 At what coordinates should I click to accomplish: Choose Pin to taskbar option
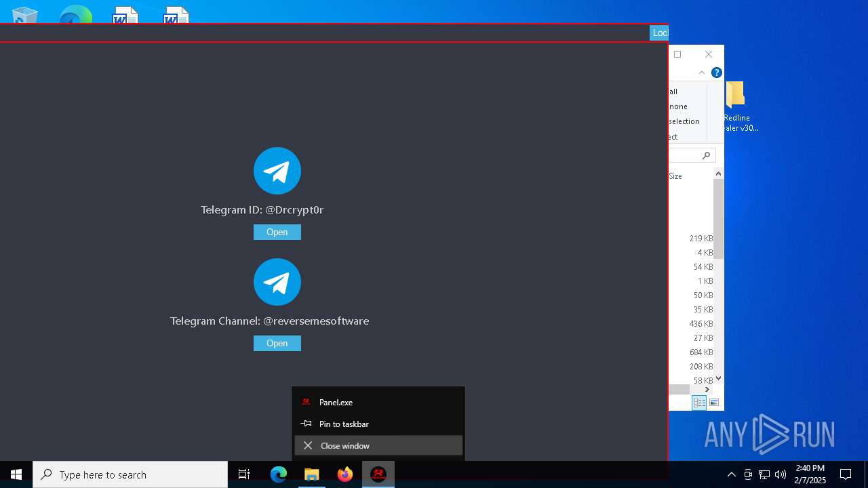378,424
